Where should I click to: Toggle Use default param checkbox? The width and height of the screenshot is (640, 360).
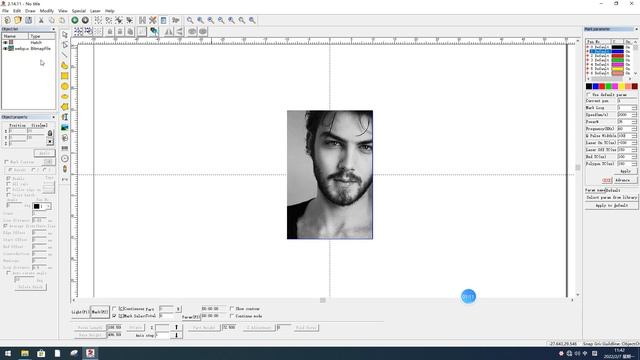[589, 94]
